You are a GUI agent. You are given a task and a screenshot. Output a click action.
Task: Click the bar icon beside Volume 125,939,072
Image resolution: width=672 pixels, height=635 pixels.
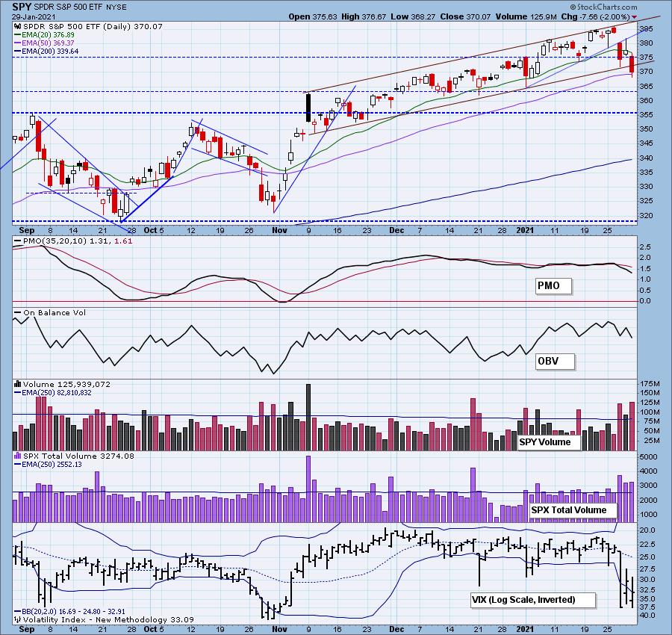[x=18, y=384]
